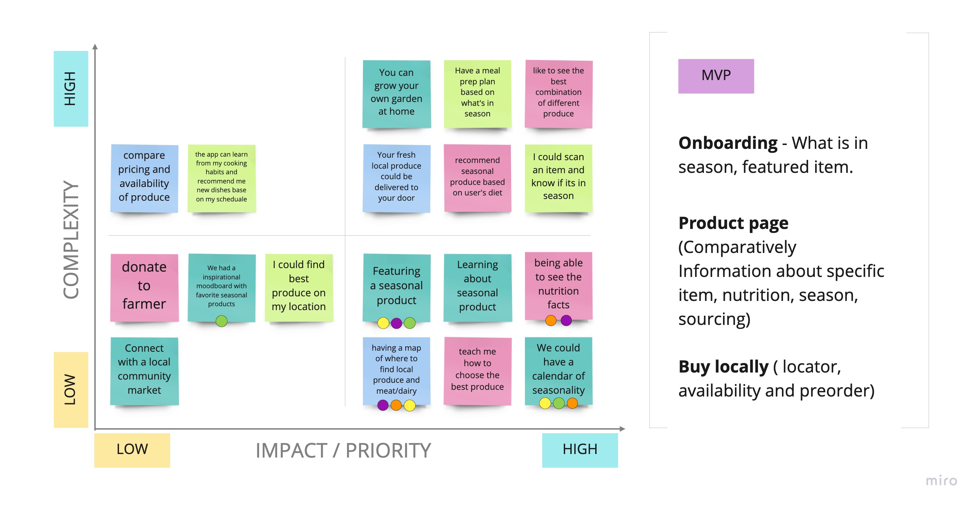Select the 'Have a meal prep plan' note
Image resolution: width=980 pixels, height=508 pixels.
pos(477,93)
